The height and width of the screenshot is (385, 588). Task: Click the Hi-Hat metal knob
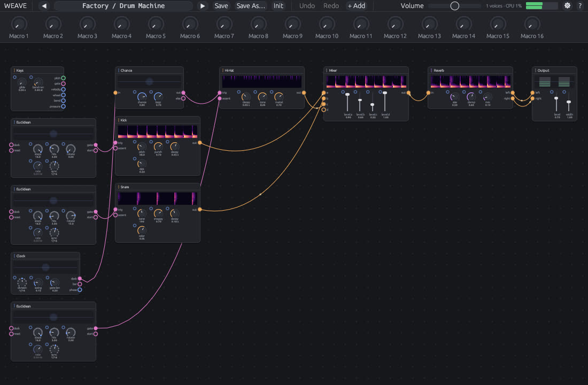tap(279, 97)
